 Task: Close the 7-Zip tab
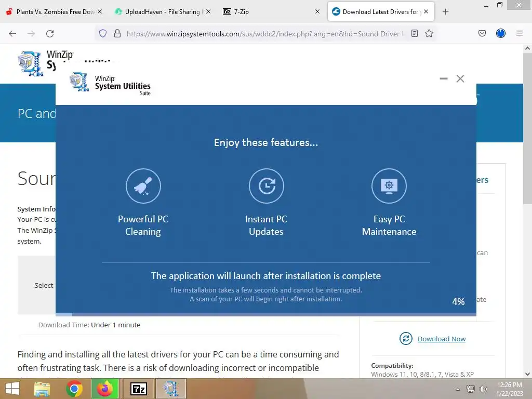(317, 11)
